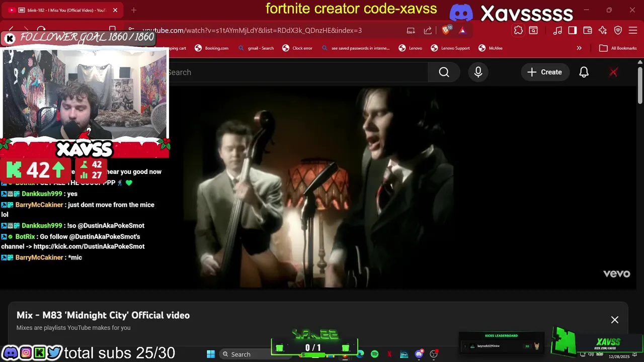Open the Lenovo Support bookmark
The width and height of the screenshot is (644, 362).
point(450,48)
